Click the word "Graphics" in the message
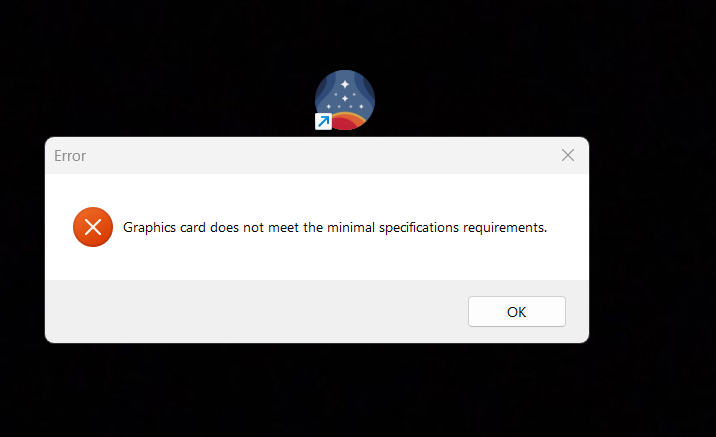The width and height of the screenshot is (716, 437). (149, 227)
